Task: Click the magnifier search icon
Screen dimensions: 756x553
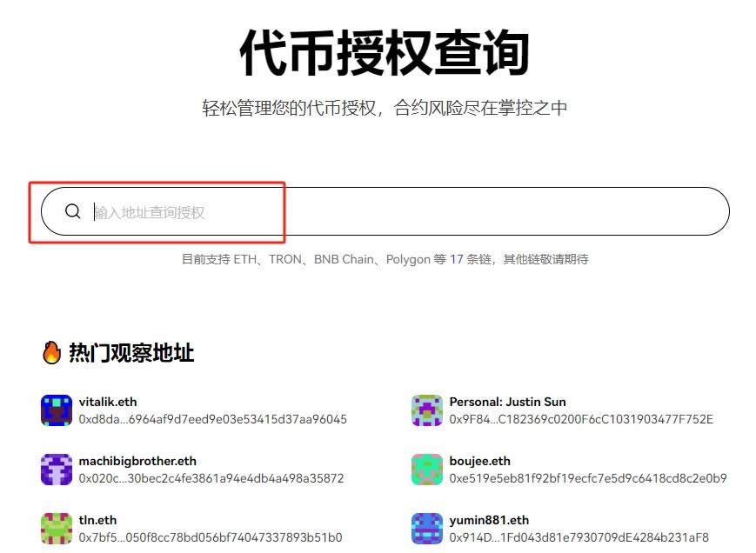Action: 73,210
